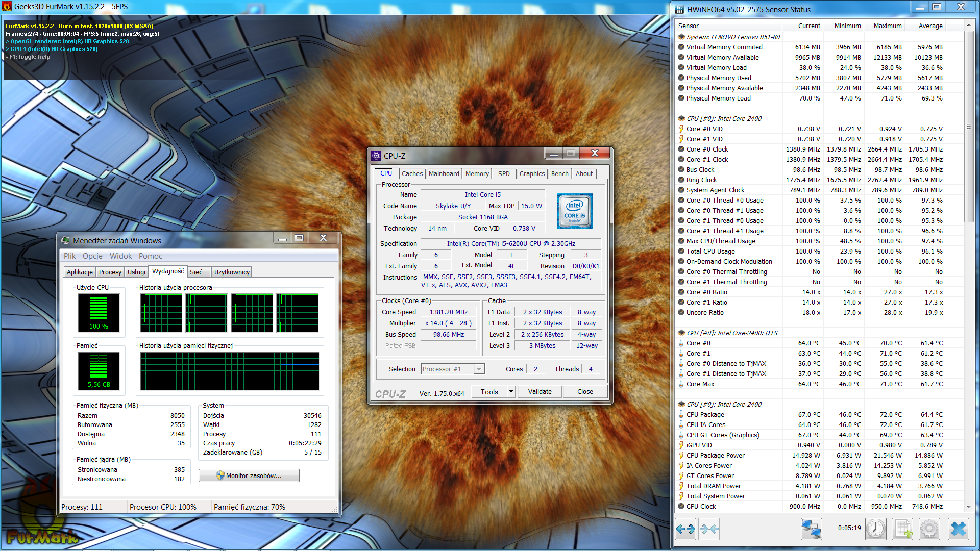Viewport: 980px width, 551px height.
Task: Switch to the Caches tab in CPU-Z
Action: coord(412,173)
